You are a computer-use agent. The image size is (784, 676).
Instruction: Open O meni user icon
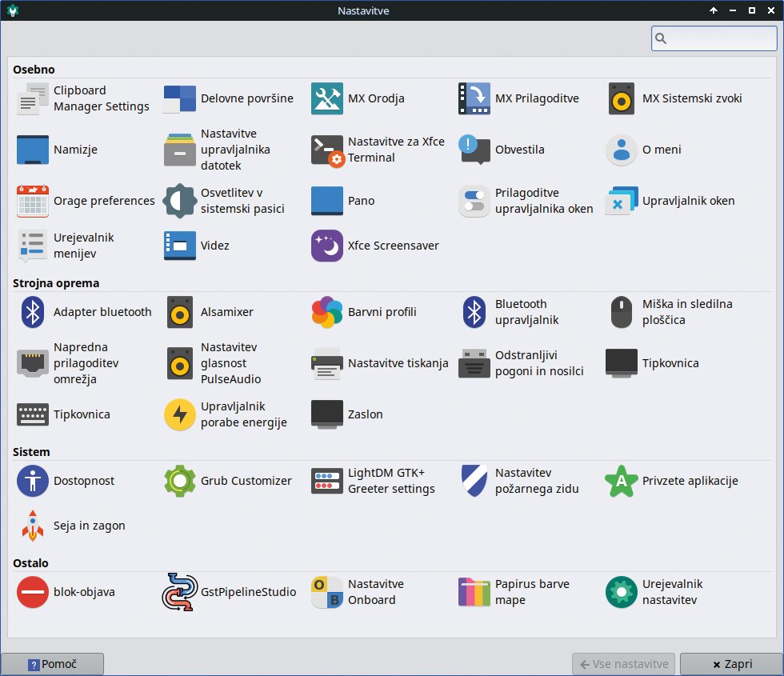(622, 150)
